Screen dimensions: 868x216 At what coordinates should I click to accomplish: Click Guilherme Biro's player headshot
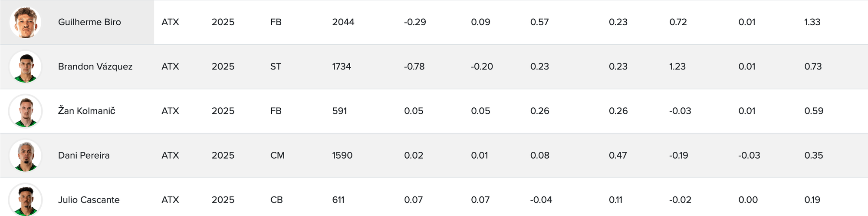pyautogui.click(x=25, y=22)
